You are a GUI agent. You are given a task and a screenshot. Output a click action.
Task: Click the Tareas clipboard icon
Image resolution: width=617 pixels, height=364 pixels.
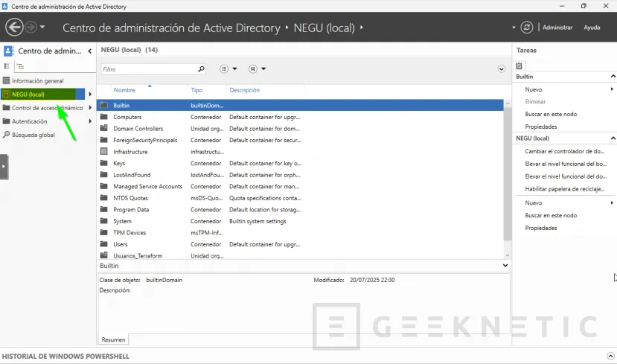tap(519, 66)
